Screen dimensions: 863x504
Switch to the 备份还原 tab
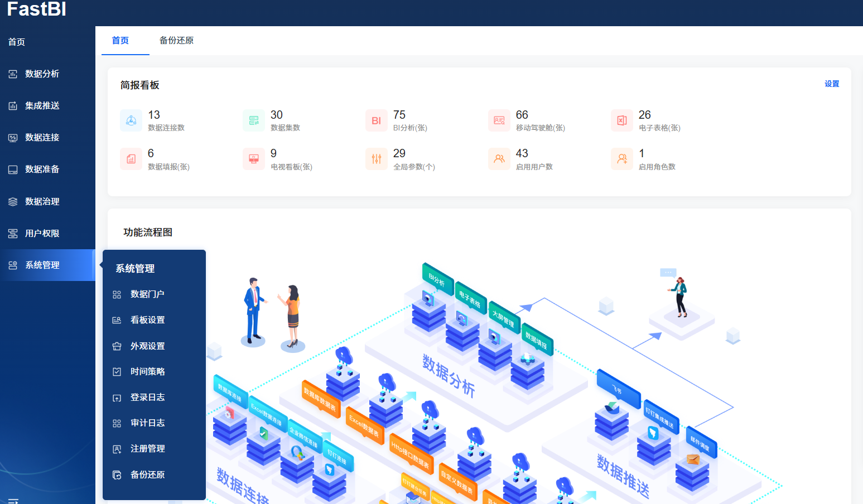point(176,41)
